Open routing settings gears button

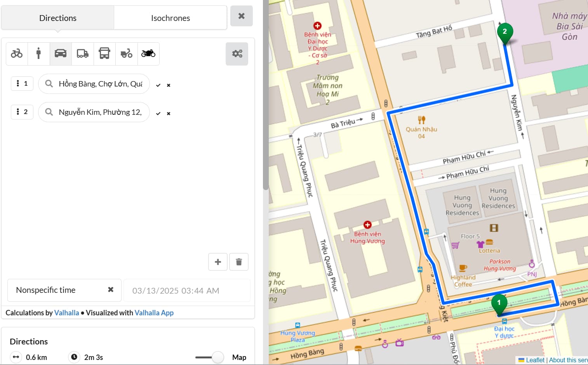tap(237, 54)
